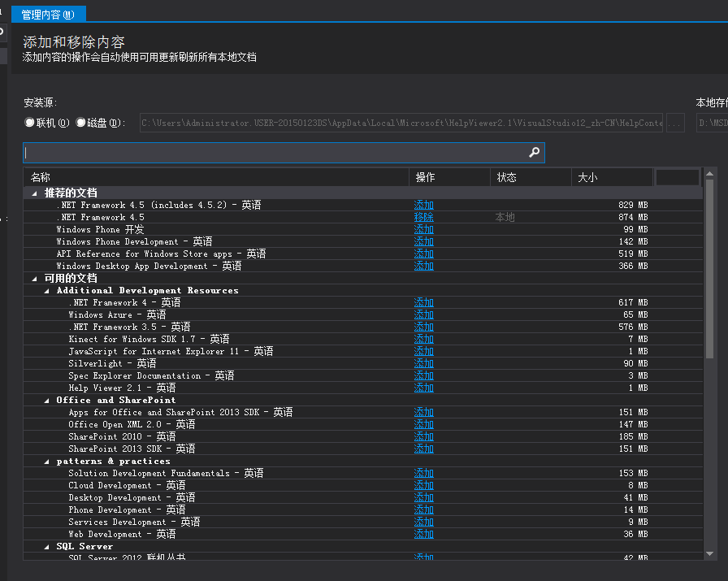Add SharePoint 2010 documentation
Image resolution: width=728 pixels, height=581 pixels.
tap(423, 436)
